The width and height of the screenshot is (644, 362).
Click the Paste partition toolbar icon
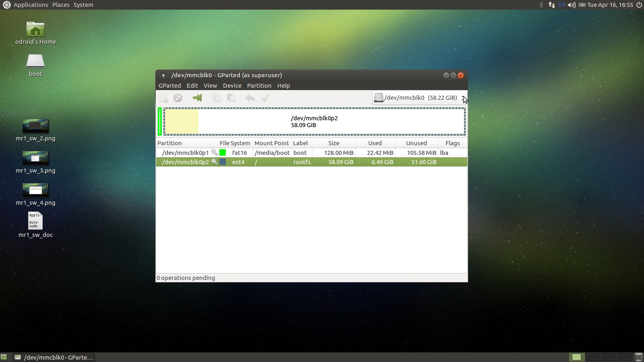coord(231,98)
